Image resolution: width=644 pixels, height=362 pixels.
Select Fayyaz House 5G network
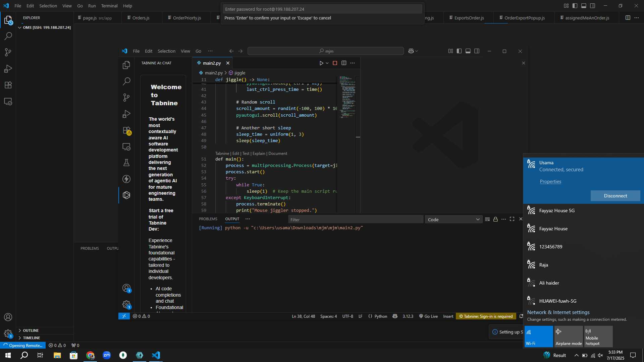coord(583,210)
